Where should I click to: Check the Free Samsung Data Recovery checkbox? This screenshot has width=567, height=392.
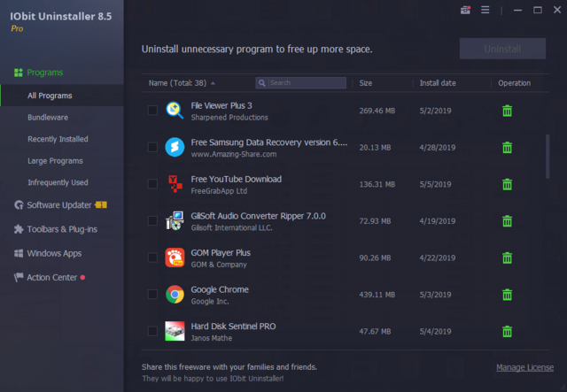pos(152,147)
